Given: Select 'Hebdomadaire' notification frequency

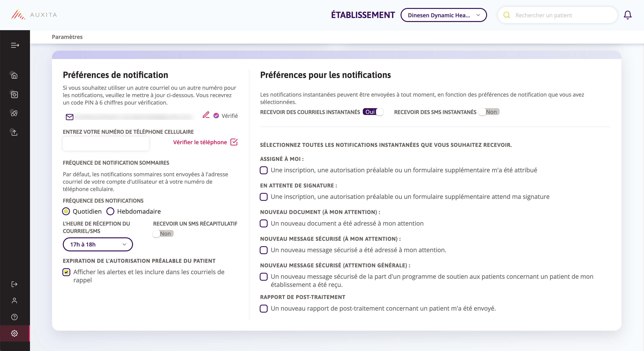Looking at the screenshot, I should [110, 211].
